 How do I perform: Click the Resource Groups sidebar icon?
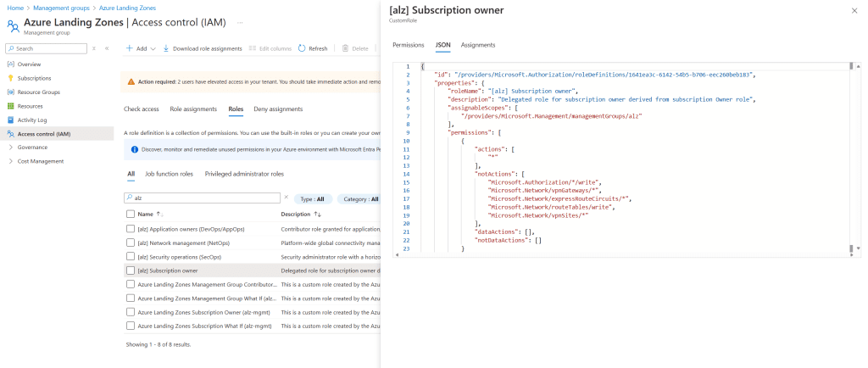(11, 92)
